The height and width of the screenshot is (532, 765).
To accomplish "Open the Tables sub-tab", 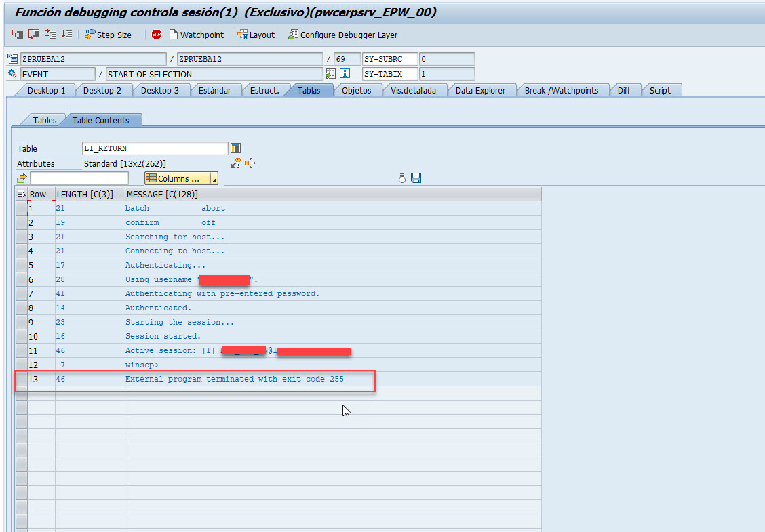I will tap(45, 120).
